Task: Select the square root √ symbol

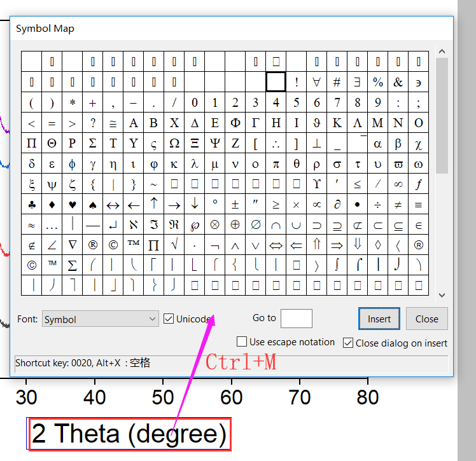Action: coord(174,245)
